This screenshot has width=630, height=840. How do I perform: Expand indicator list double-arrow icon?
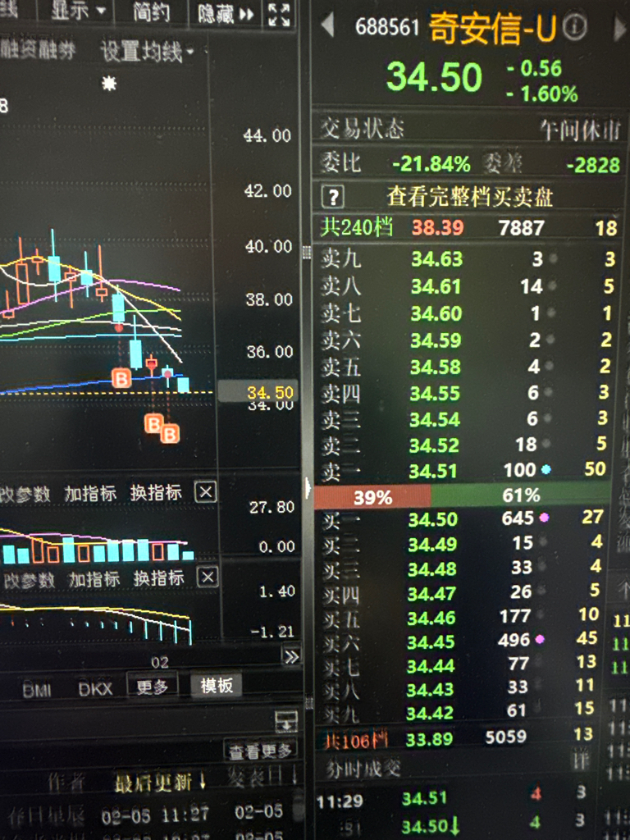tap(291, 657)
